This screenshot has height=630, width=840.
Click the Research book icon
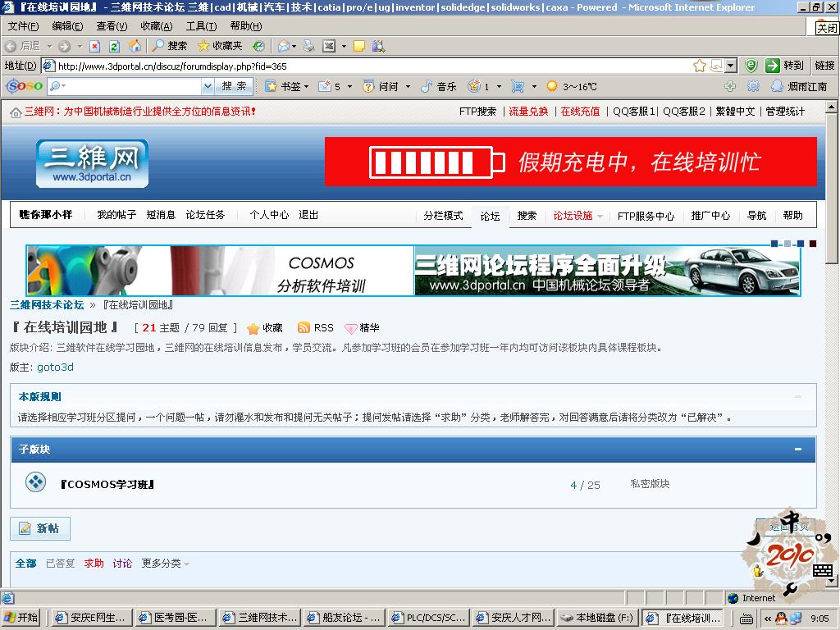[x=378, y=46]
